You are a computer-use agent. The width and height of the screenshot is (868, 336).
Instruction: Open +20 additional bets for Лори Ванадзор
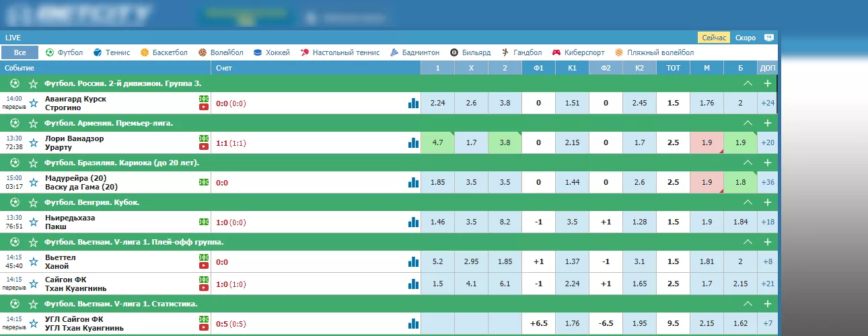[768, 143]
